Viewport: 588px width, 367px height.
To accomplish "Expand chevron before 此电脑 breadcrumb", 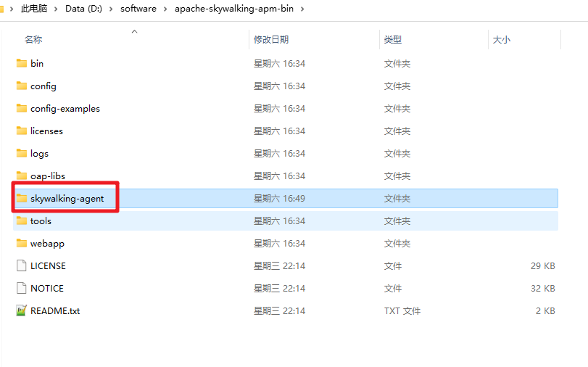I will pos(12,9).
